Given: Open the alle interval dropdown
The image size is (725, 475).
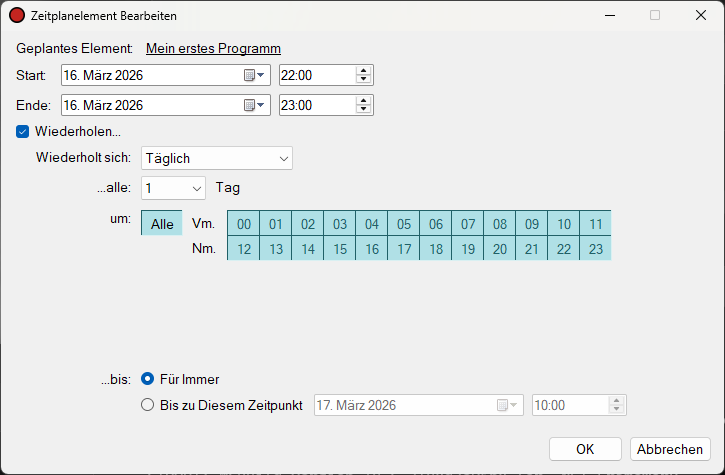Looking at the screenshot, I should pos(173,188).
